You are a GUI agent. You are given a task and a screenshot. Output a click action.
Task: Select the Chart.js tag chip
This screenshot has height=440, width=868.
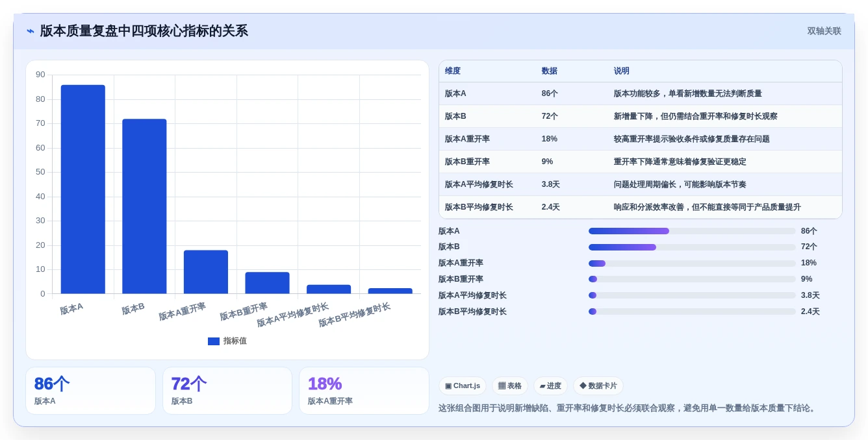[463, 386]
